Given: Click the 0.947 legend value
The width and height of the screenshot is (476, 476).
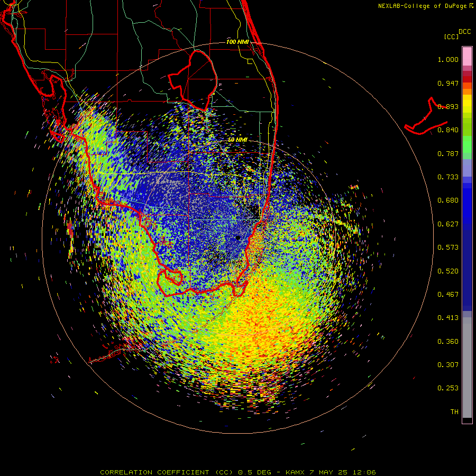Looking at the screenshot, I should [448, 83].
